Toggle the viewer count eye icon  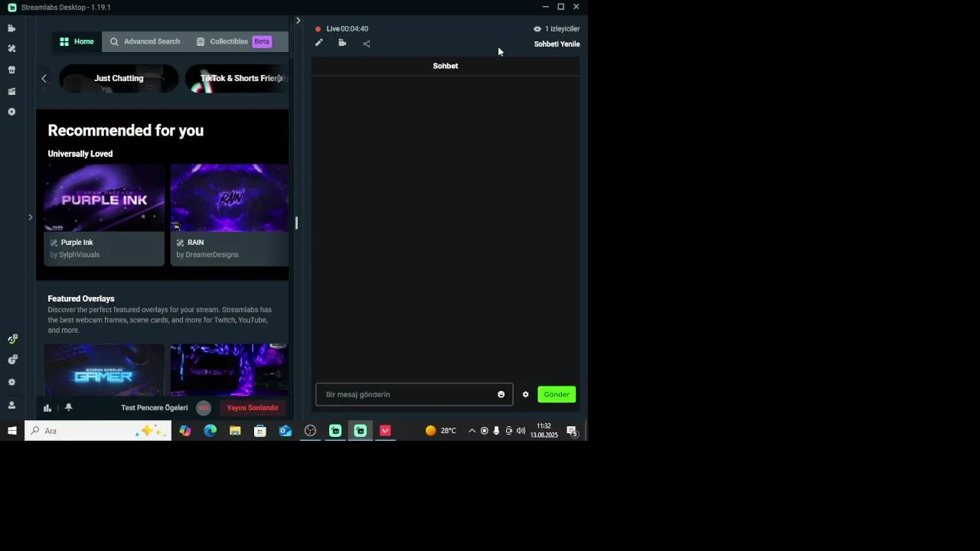coord(537,29)
